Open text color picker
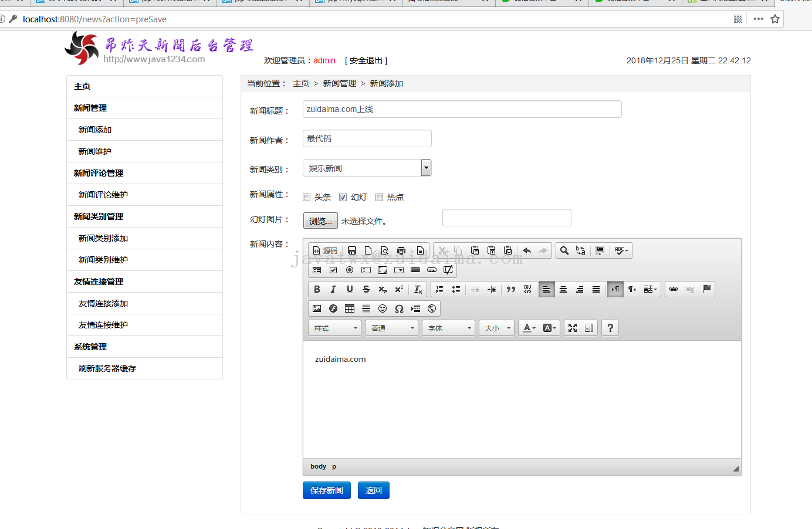 (x=529, y=328)
